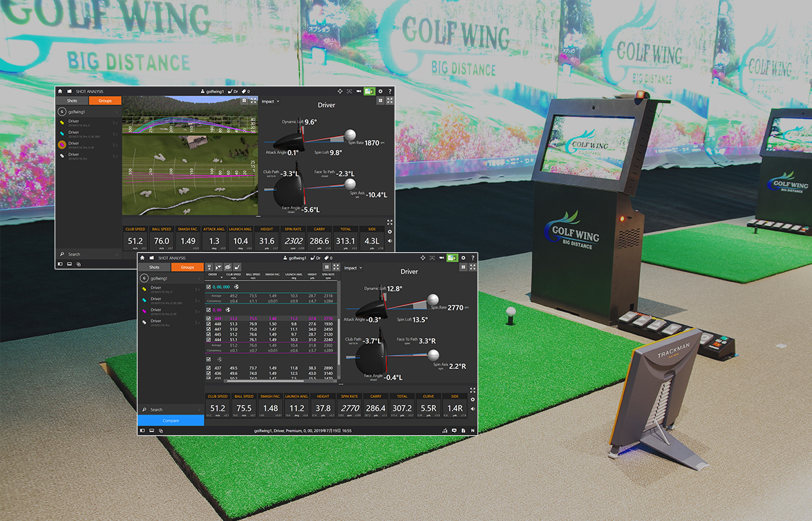Open settings gear in the back window top bar
The height and width of the screenshot is (521, 812).
[x=381, y=91]
